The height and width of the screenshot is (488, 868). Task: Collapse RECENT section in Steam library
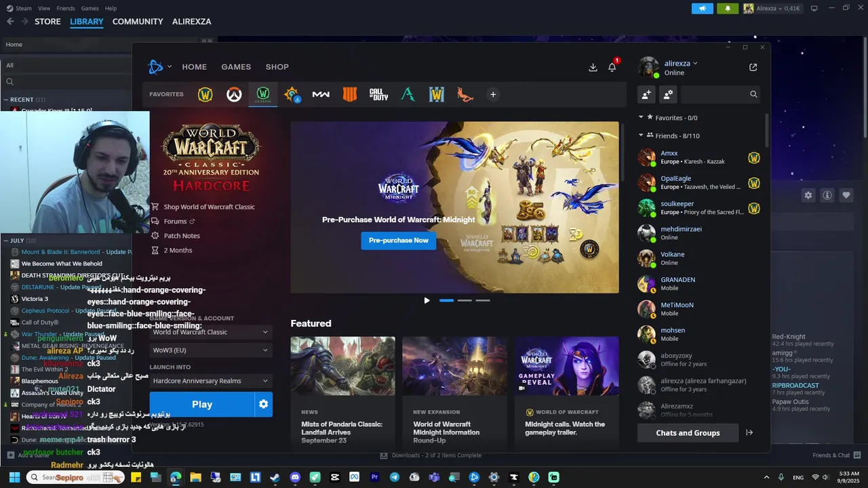tap(6, 100)
